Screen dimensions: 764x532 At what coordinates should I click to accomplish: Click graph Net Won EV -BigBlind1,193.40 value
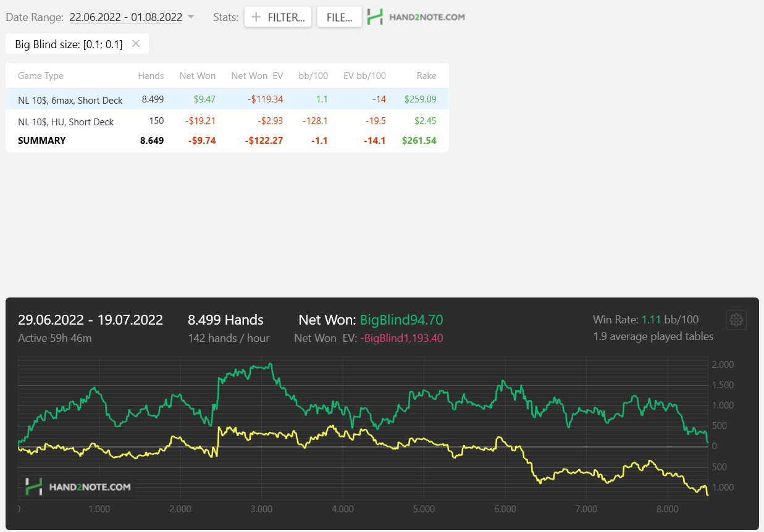coord(400,338)
